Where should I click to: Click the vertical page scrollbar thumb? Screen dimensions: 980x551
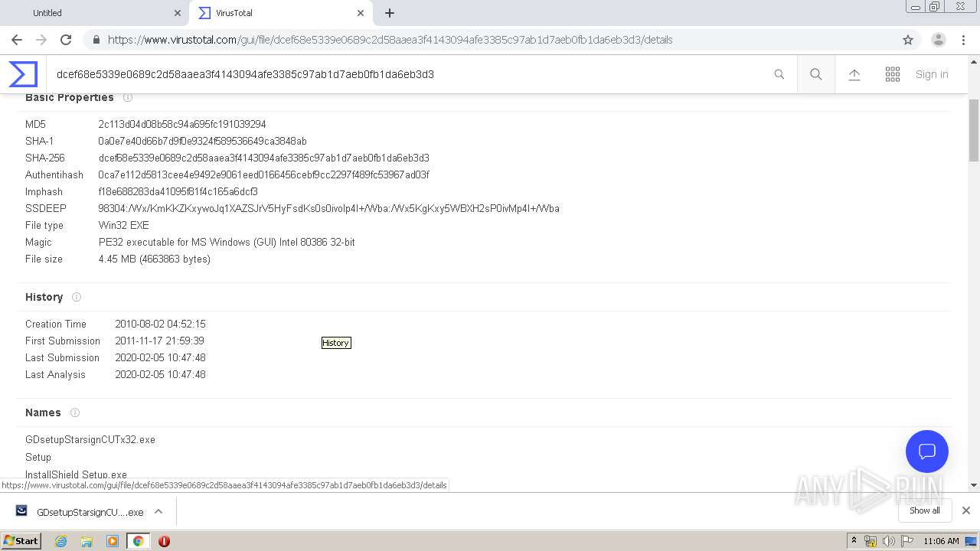point(974,130)
